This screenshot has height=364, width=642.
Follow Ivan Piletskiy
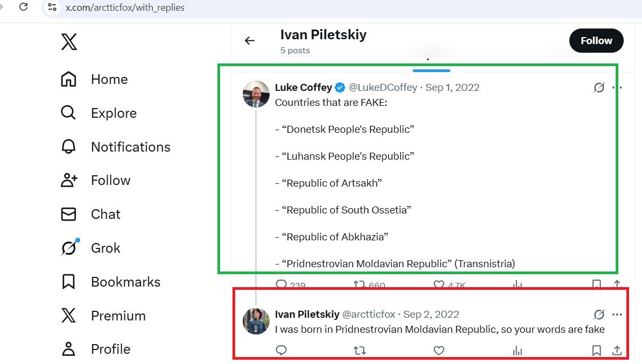[x=596, y=41]
